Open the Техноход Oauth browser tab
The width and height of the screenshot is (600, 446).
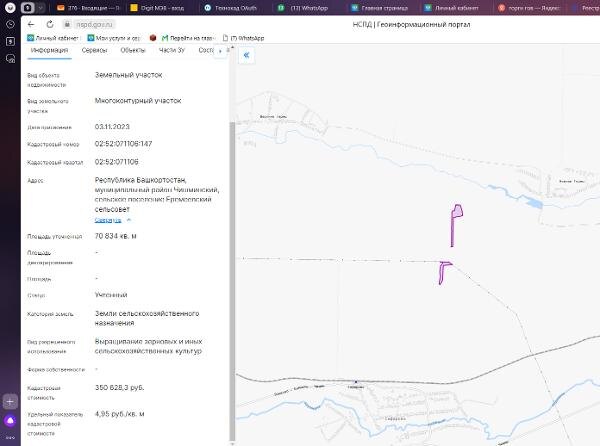[231, 8]
